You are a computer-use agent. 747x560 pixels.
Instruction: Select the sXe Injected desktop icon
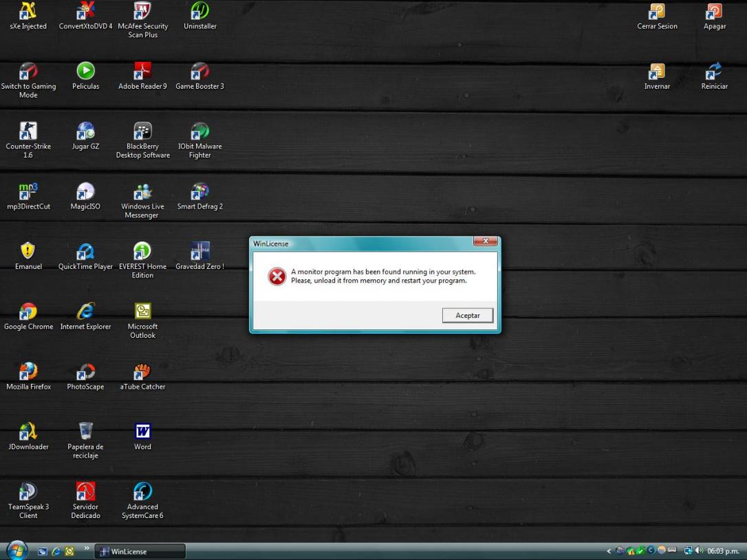[x=28, y=16]
